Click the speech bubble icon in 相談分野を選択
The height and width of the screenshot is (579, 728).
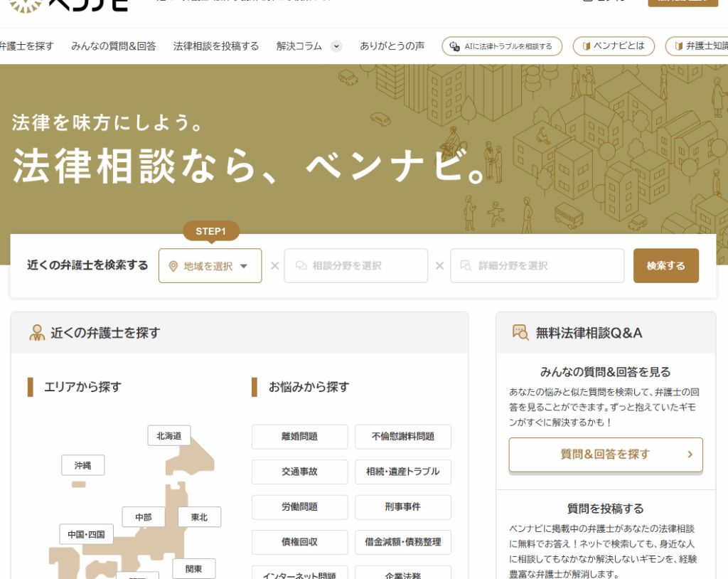(x=301, y=266)
